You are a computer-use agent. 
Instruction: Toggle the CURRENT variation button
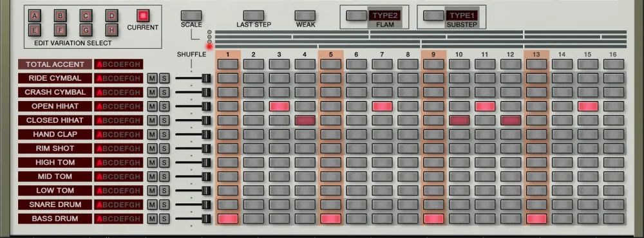[143, 16]
